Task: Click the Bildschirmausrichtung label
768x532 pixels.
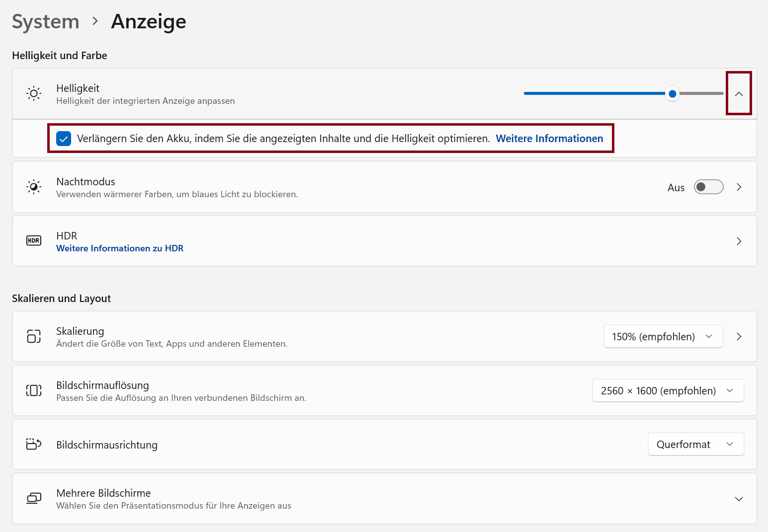Action: click(x=107, y=445)
